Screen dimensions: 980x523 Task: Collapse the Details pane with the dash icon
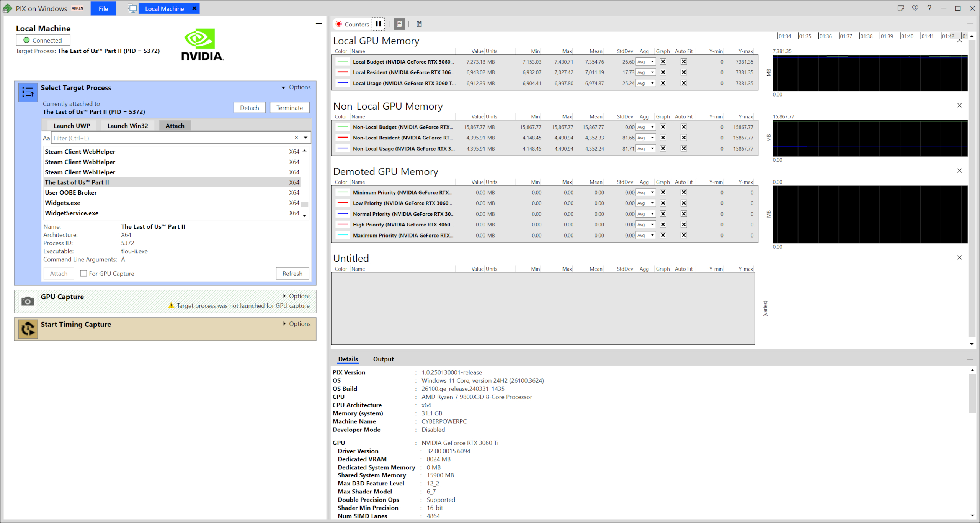pos(970,359)
